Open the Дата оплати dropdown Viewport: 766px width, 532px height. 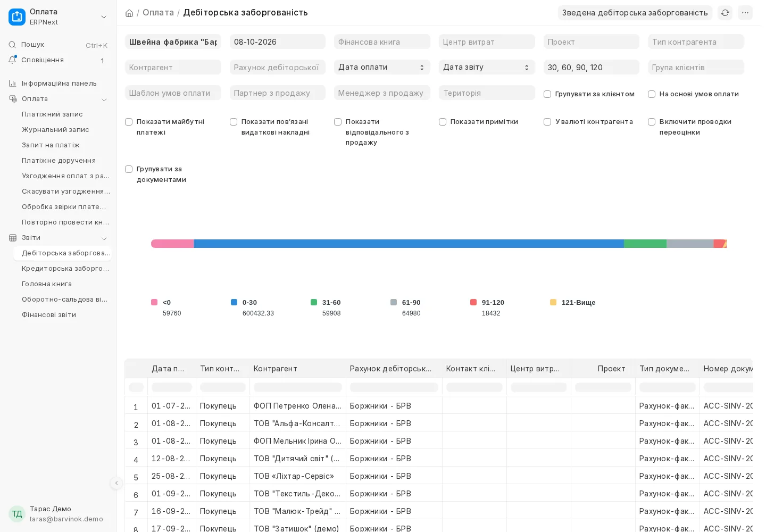coord(382,67)
